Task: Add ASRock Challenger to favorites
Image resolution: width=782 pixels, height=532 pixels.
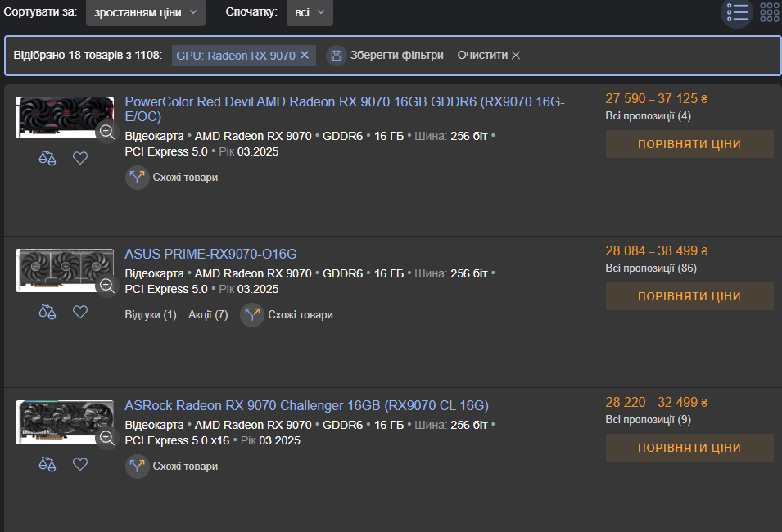Action: (80, 464)
